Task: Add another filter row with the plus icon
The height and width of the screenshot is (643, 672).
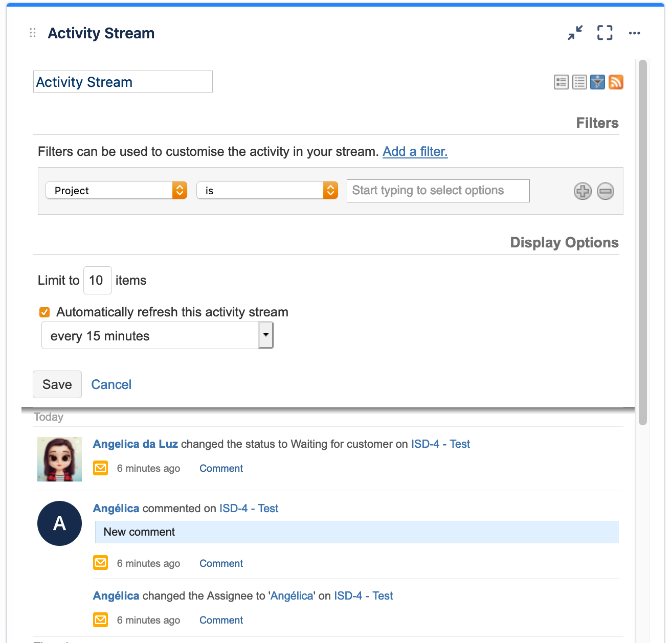Action: point(583,191)
